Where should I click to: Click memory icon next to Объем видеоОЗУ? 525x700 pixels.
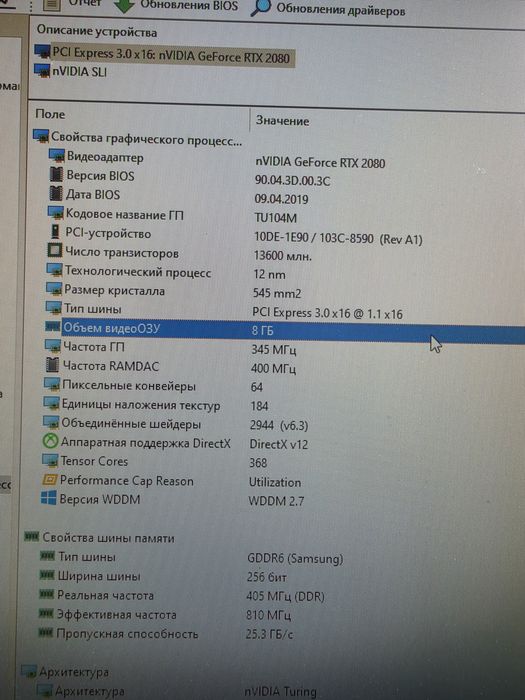53,326
